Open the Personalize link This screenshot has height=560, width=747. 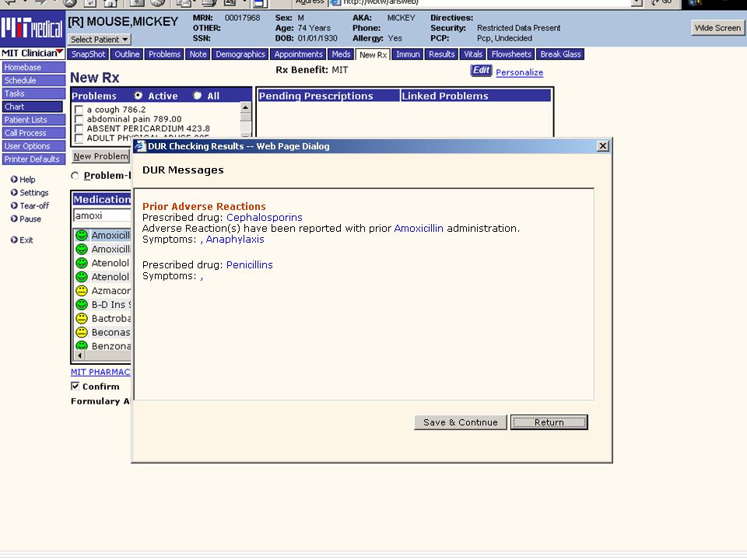519,72
